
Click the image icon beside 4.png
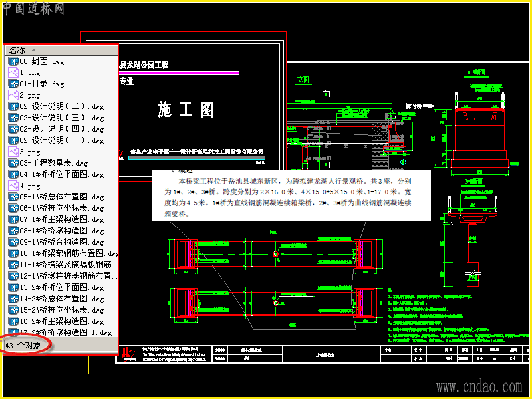(13, 186)
